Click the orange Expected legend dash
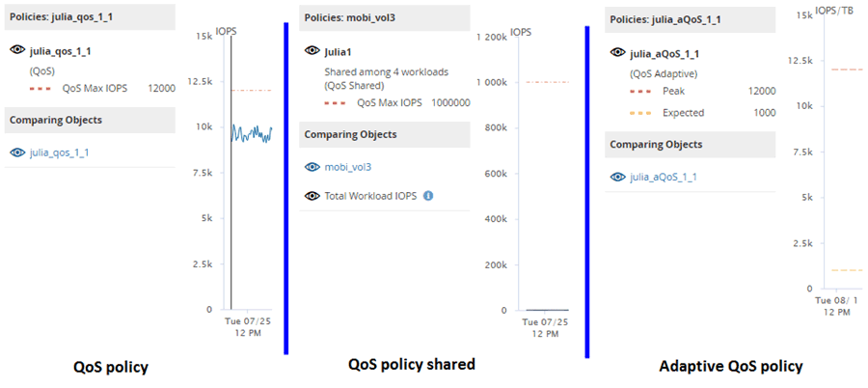 click(x=640, y=113)
